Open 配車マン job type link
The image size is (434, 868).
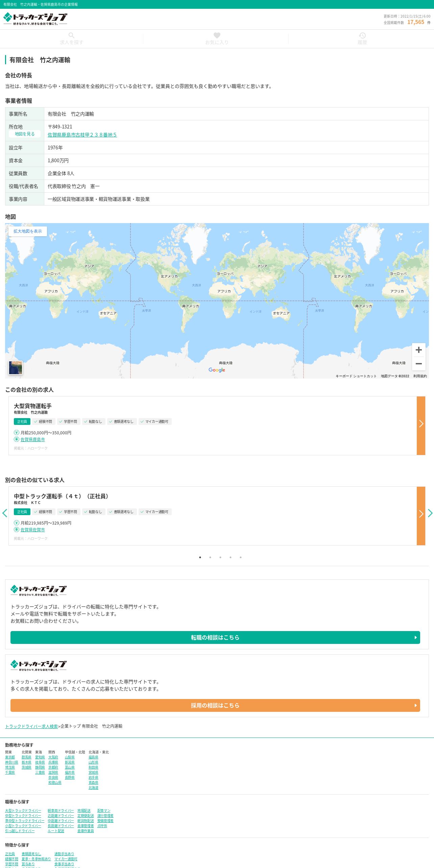click(x=104, y=811)
